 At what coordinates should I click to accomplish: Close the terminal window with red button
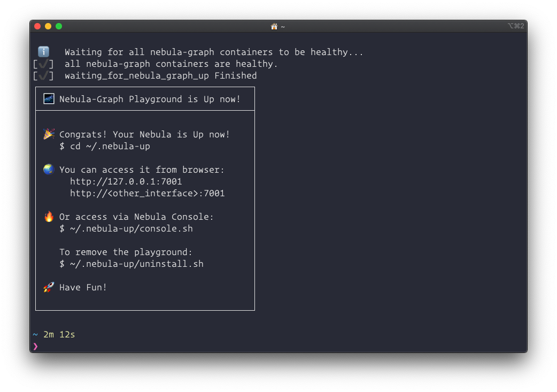click(37, 26)
